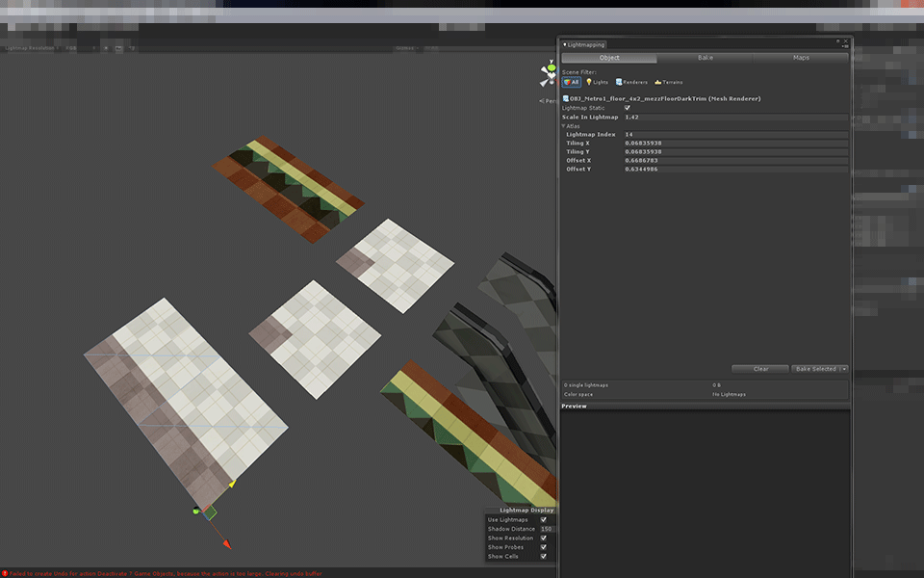Click the mesh icon beside OBJ_Metro1_floor name
This screenshot has width=924, height=578.
pyautogui.click(x=564, y=97)
